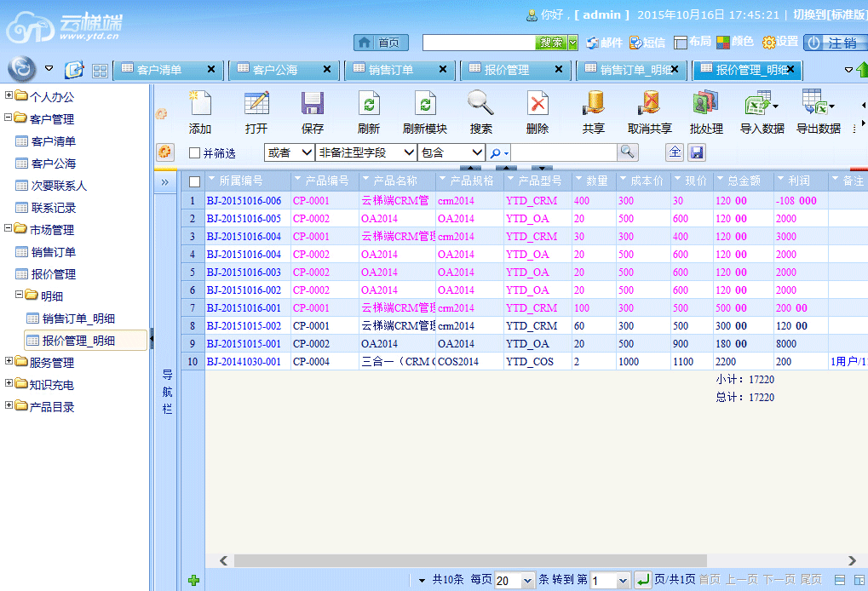Click the edit-note icon beside the globe
The image size is (868, 591).
click(74, 70)
